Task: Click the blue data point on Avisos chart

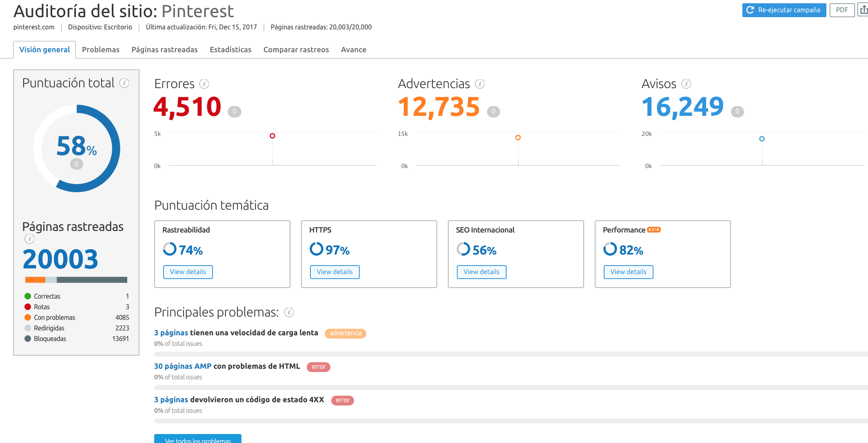Action: [762, 139]
